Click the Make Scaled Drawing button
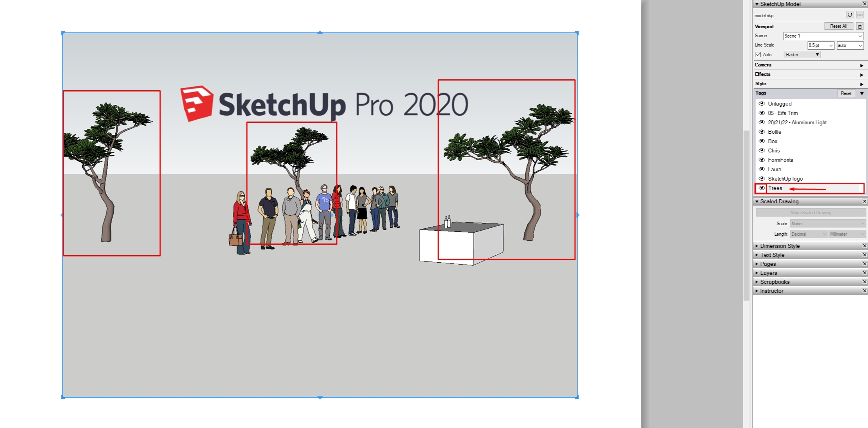 point(811,213)
